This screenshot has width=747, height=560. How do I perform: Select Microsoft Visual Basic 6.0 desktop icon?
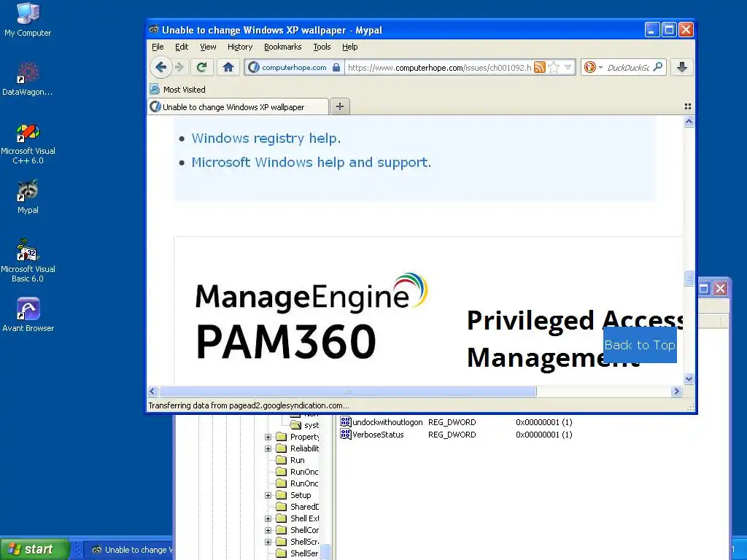28,261
